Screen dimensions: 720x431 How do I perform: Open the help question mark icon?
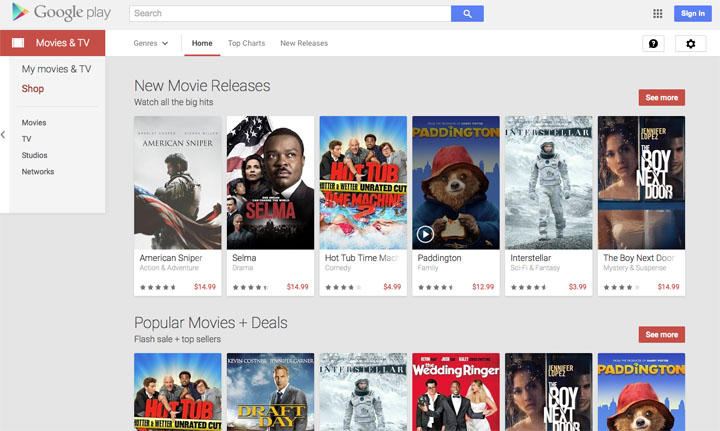click(x=653, y=44)
